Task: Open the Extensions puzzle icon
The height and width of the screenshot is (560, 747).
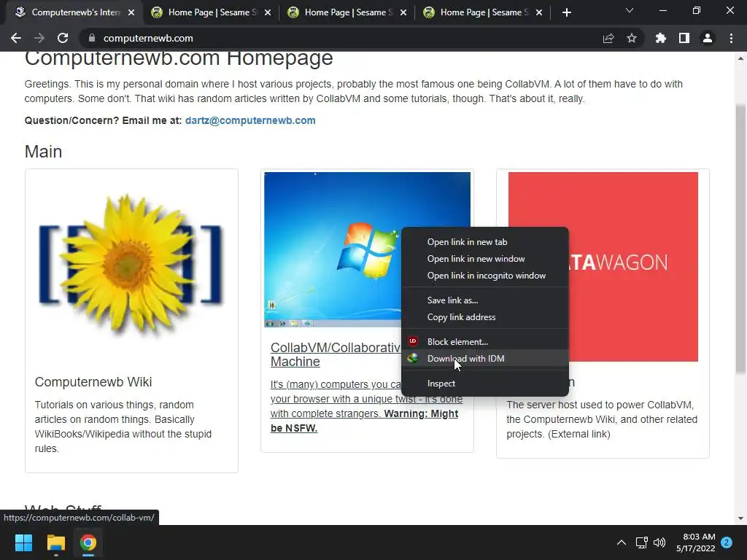Action: 661,38
